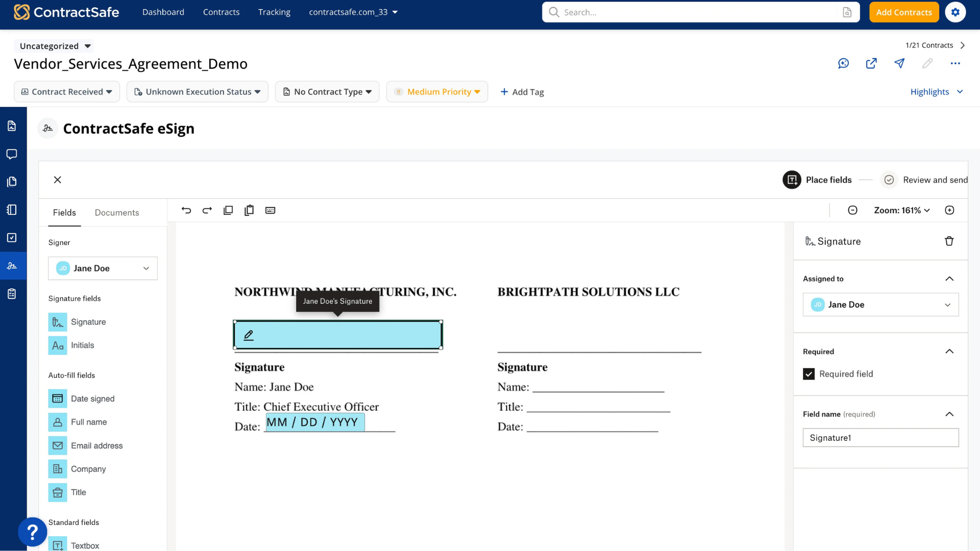
Task: Click the undo arrow in editor toolbar
Action: [186, 210]
